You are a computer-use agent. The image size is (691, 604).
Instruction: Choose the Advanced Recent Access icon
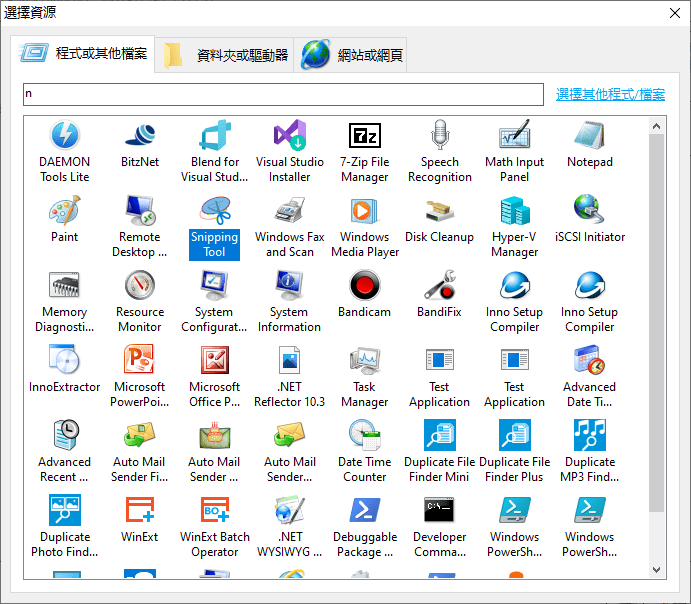click(65, 435)
